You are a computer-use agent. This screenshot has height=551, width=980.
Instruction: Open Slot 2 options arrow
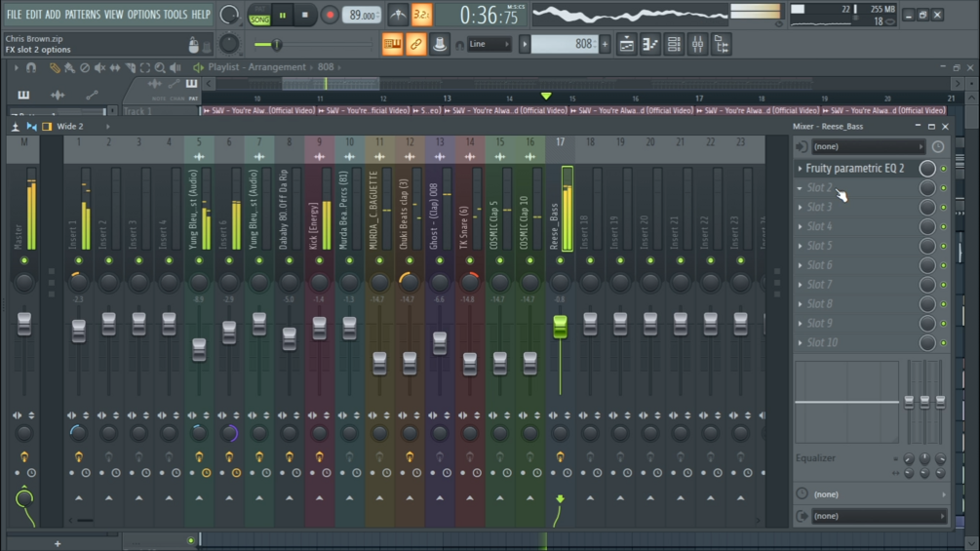coord(800,188)
